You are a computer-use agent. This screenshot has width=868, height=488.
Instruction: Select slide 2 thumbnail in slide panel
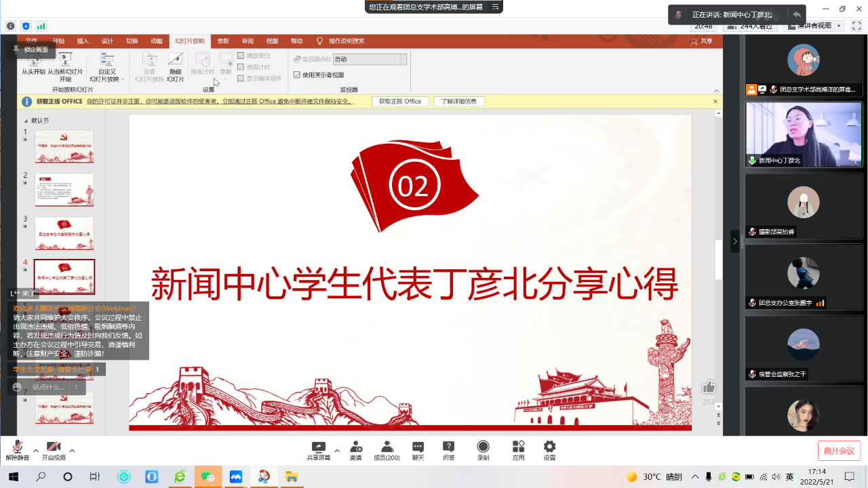pos(64,190)
